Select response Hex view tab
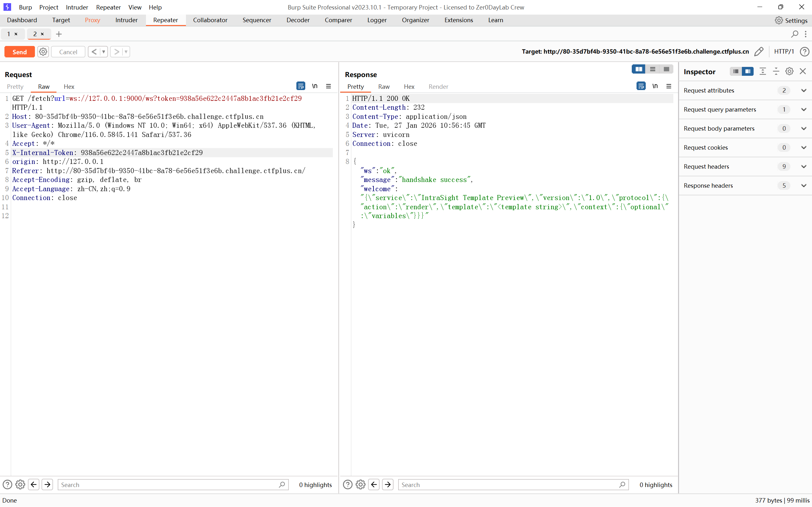Screen dimensions: 812x507 click(409, 87)
